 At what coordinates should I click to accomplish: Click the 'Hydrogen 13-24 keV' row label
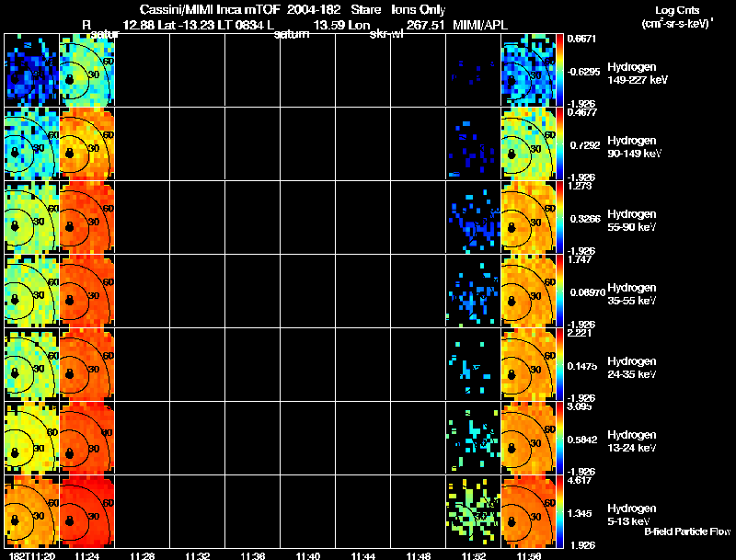click(632, 441)
